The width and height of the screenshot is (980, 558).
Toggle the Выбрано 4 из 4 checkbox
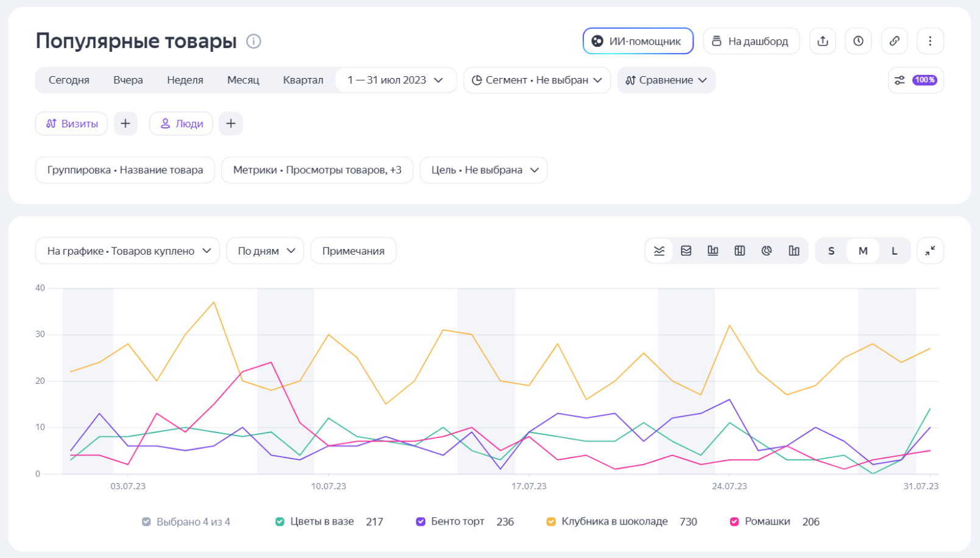(x=146, y=521)
